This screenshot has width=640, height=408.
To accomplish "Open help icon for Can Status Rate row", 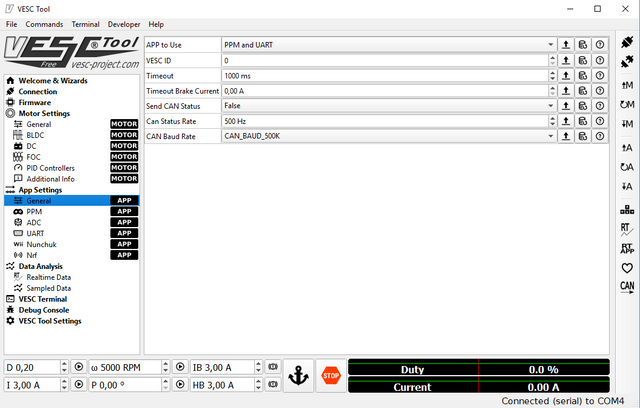I will click(600, 121).
